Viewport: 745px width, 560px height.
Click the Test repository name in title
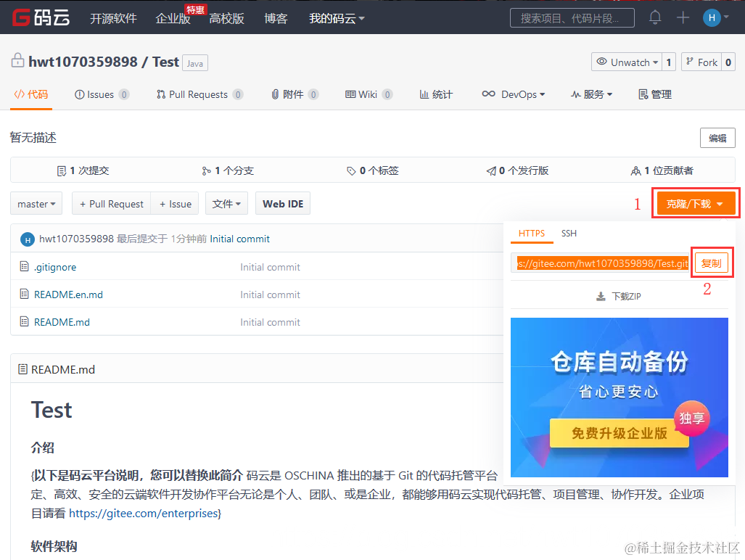165,62
